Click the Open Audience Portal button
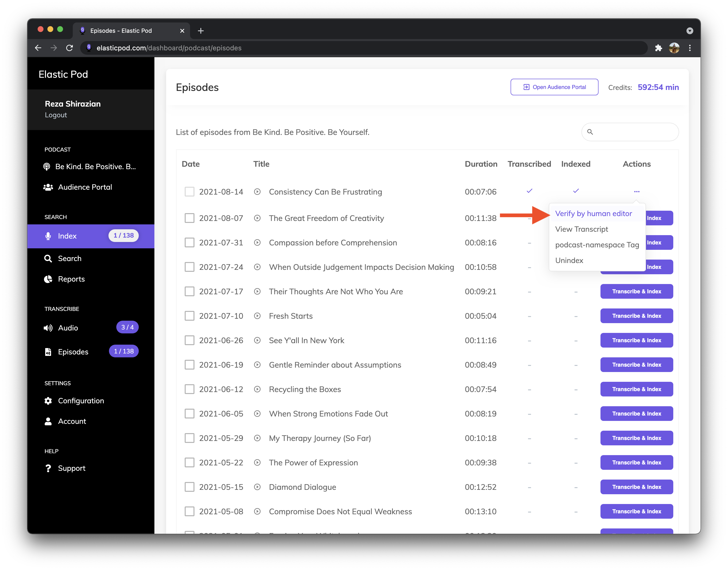This screenshot has height=570, width=728. tap(554, 87)
